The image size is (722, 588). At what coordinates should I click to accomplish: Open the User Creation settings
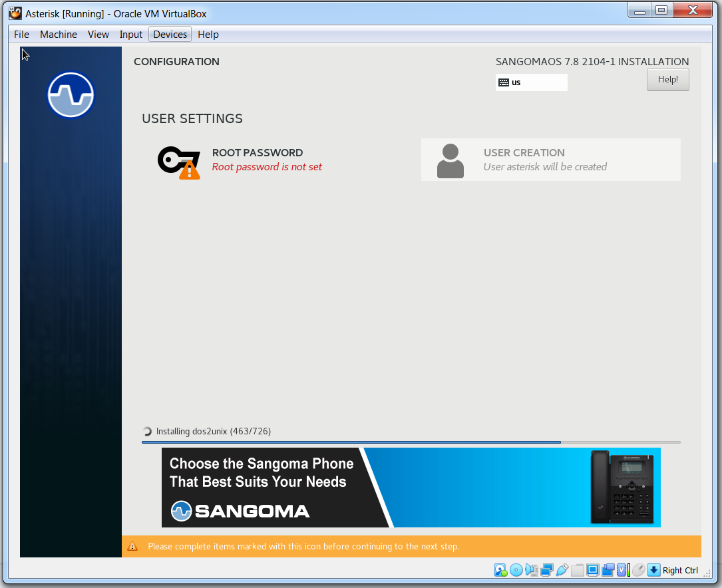tap(551, 160)
